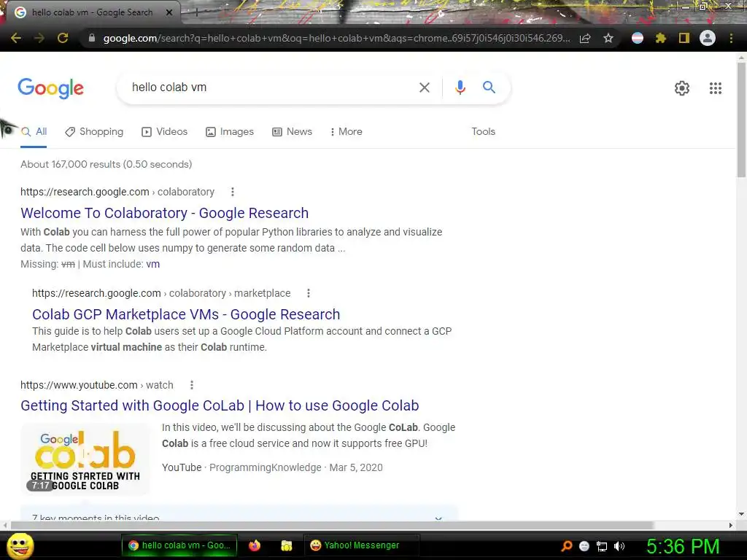Open Colab GCP Marketplace VMs link

(x=186, y=314)
